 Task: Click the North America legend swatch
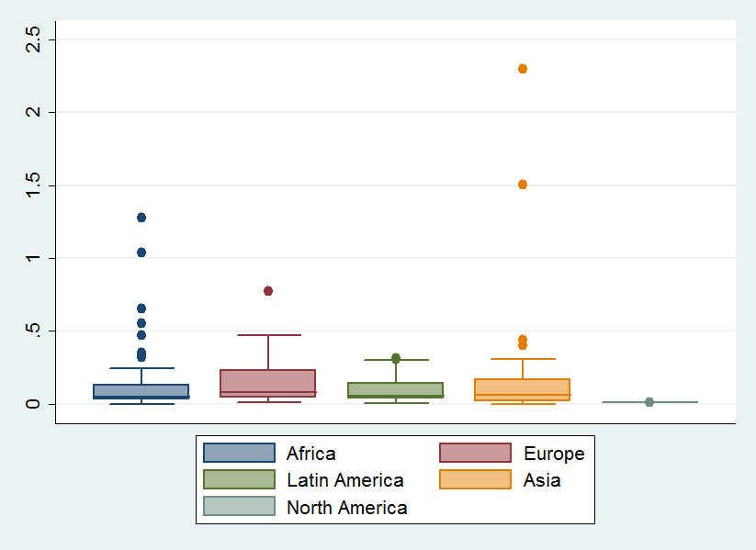[239, 507]
